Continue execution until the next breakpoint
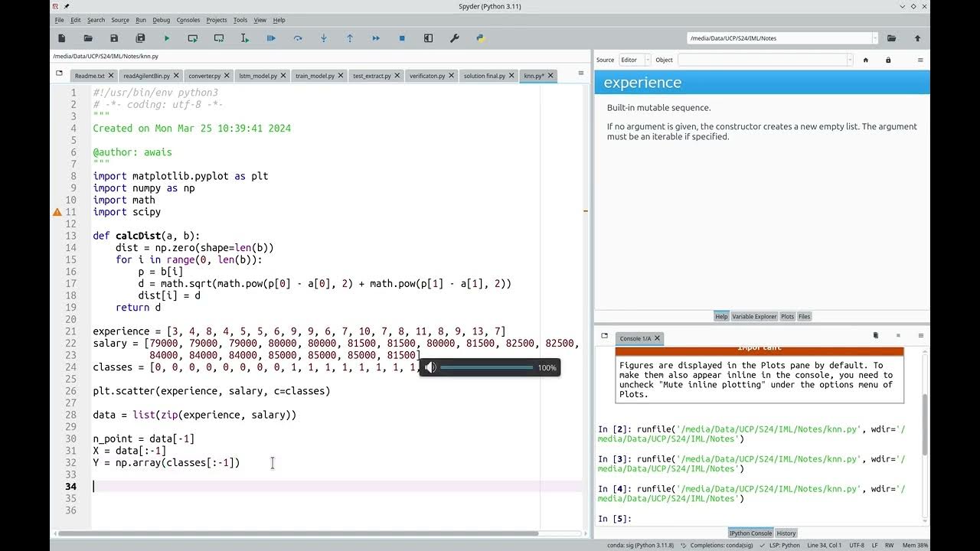 376,38
